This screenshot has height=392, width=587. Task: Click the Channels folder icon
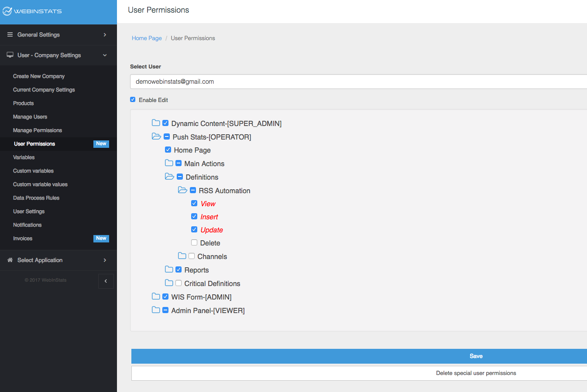pyautogui.click(x=182, y=256)
